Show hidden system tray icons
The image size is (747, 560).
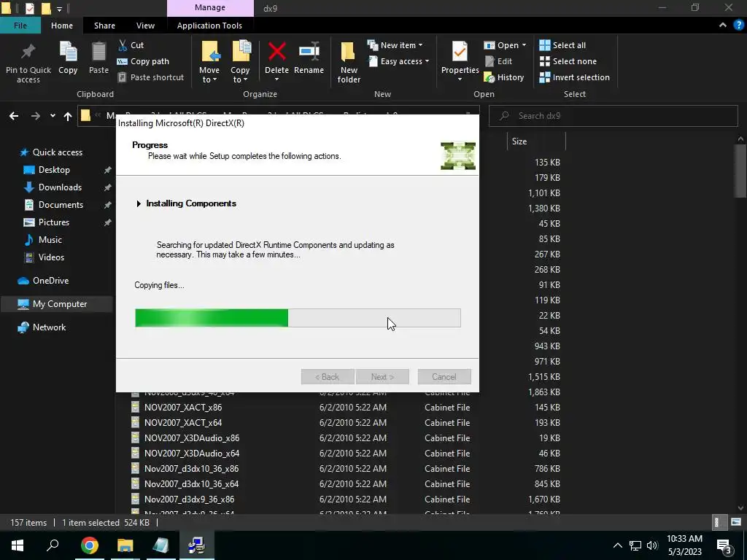(x=617, y=545)
